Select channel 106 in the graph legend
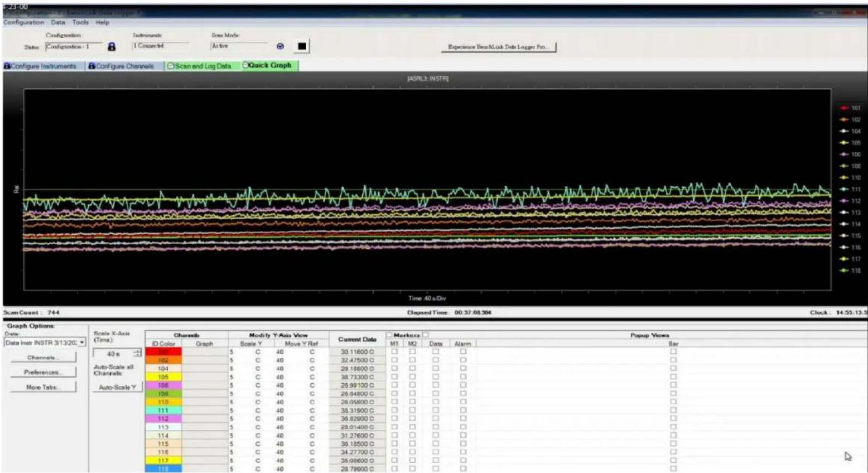This screenshot has height=473, width=868. (x=851, y=155)
